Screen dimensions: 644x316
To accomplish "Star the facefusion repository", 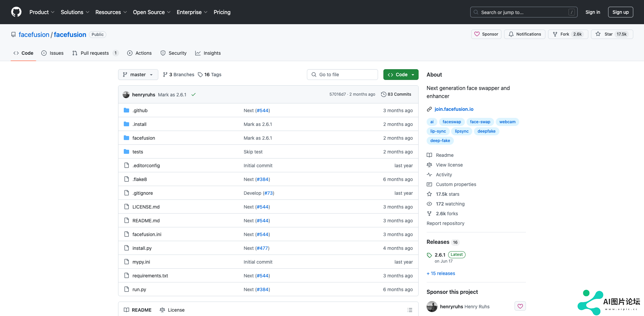I will pyautogui.click(x=612, y=34).
